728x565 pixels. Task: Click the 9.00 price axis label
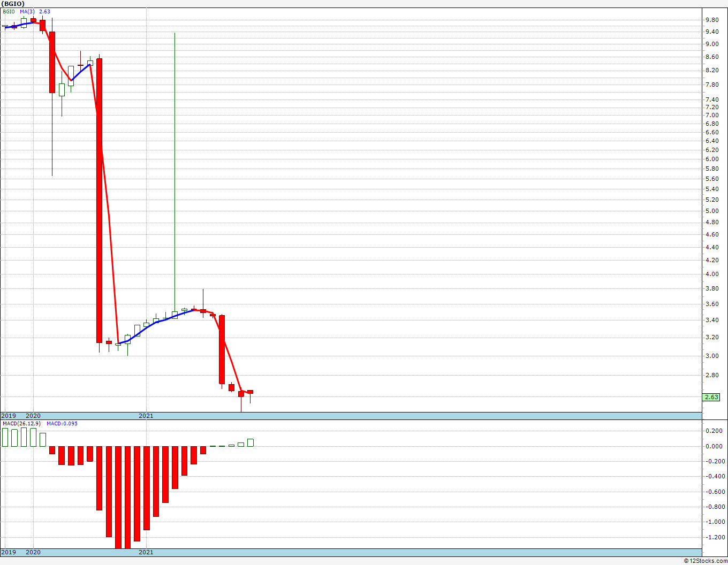pos(712,44)
